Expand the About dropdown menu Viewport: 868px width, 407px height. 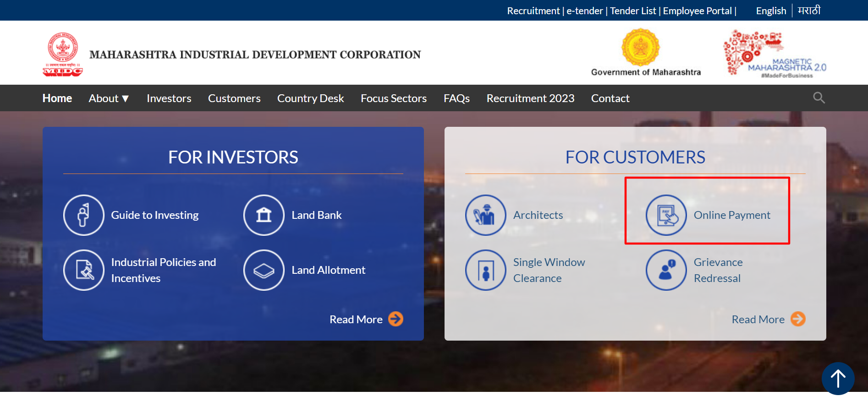pos(109,98)
